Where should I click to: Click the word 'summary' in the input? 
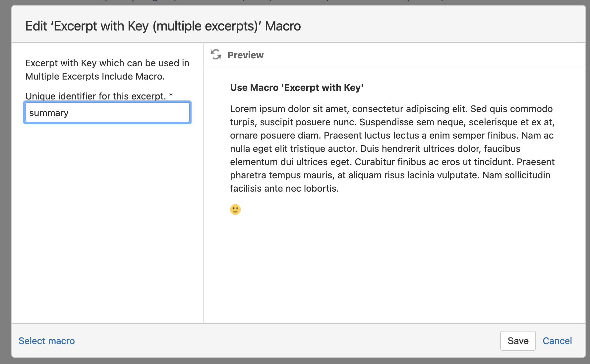(x=49, y=113)
